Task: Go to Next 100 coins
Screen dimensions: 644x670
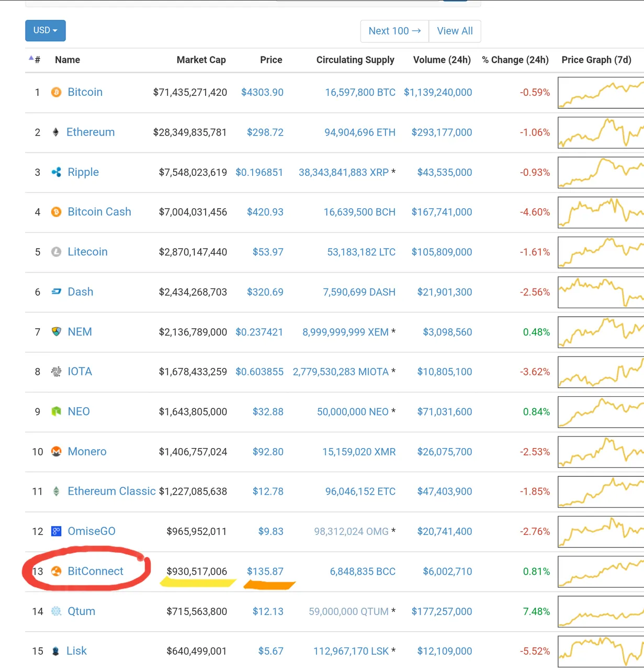Action: pyautogui.click(x=394, y=31)
